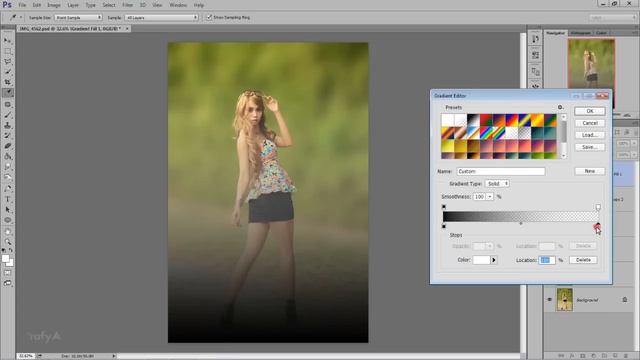Click Cancel in Gradient Editor
This screenshot has height=360, width=640.
[x=589, y=123]
